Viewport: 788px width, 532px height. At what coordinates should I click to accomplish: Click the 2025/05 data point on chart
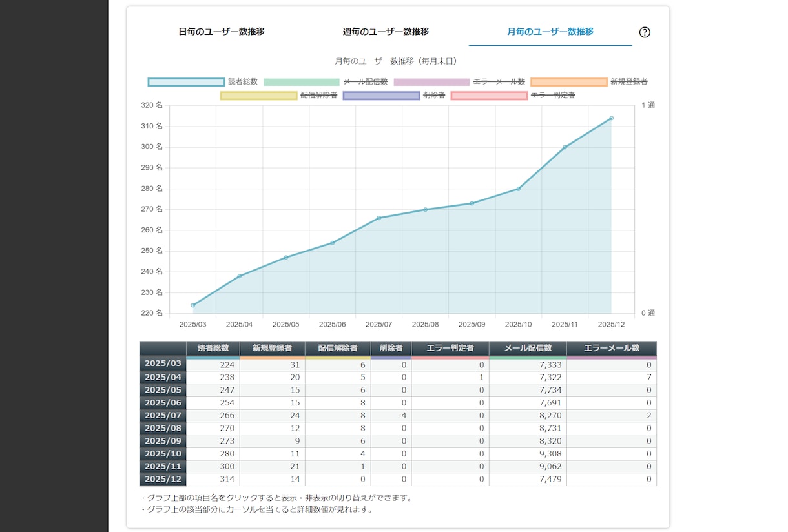point(286,258)
